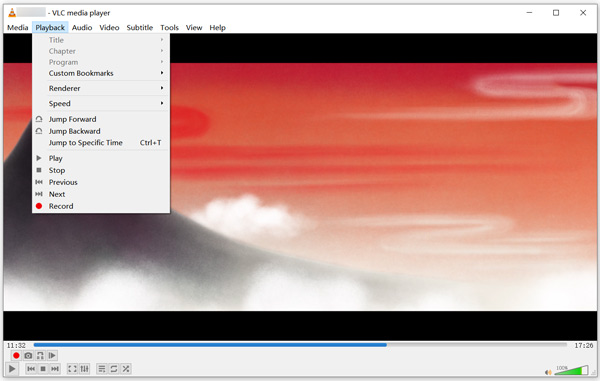Seek using the playback progress bar

click(x=300, y=345)
